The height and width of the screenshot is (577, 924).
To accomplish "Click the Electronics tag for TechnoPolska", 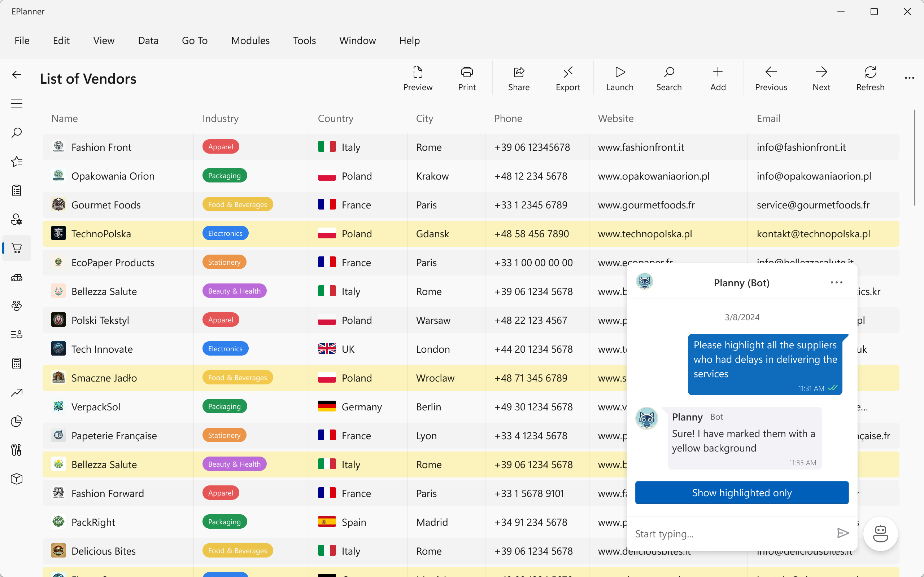I will click(225, 234).
